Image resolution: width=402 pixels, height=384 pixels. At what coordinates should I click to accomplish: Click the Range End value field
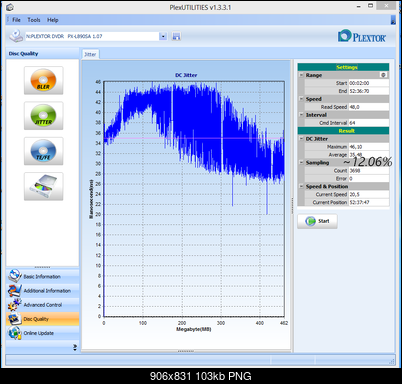[x=368, y=91]
